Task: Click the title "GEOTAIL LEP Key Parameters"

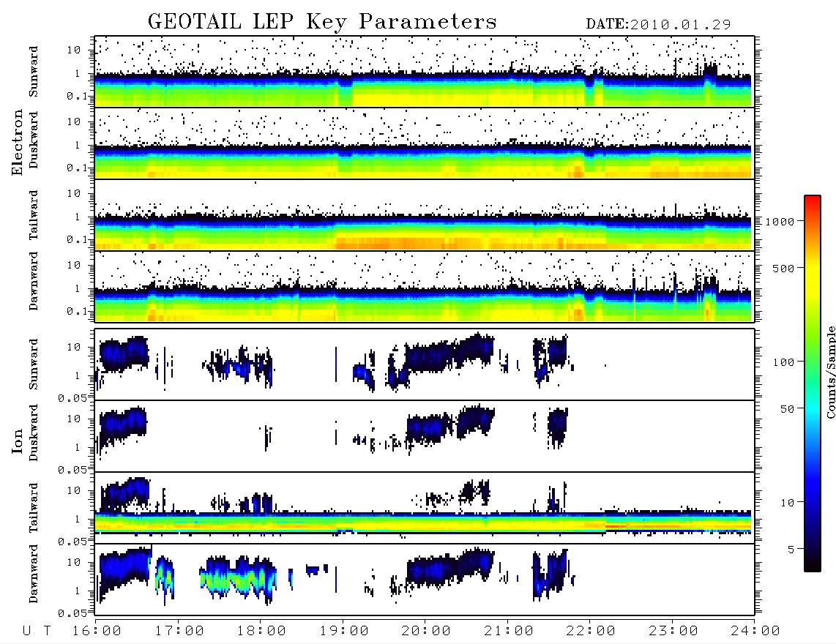Action: (x=322, y=22)
